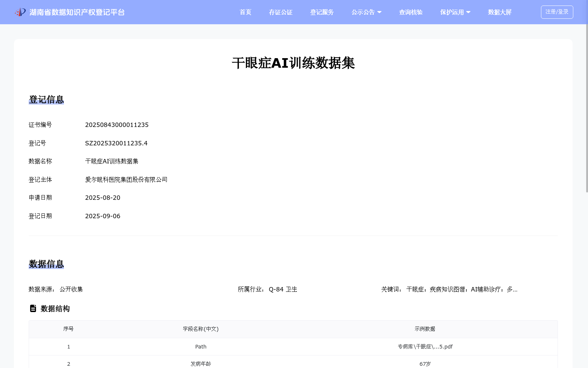Click registration date 2025-09-06

click(103, 216)
